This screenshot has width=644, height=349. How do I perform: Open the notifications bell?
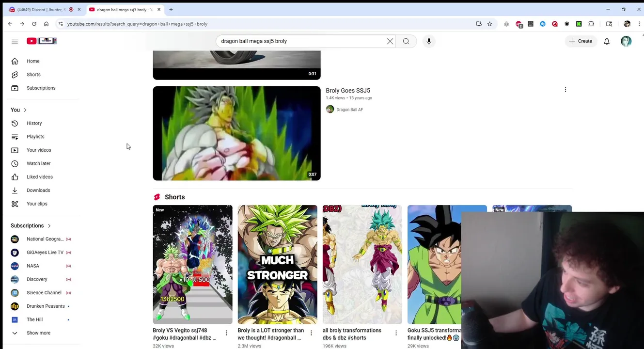coord(607,41)
